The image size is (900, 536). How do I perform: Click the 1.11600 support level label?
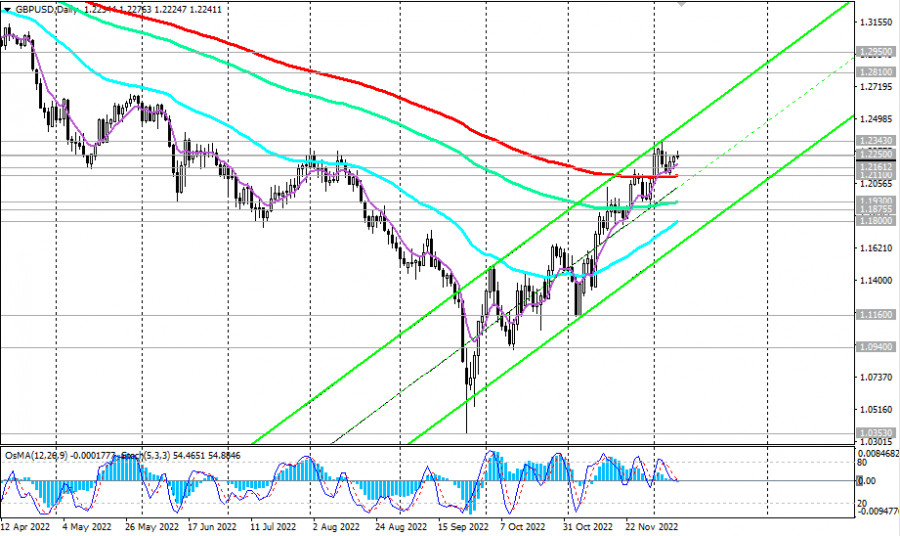(x=874, y=314)
